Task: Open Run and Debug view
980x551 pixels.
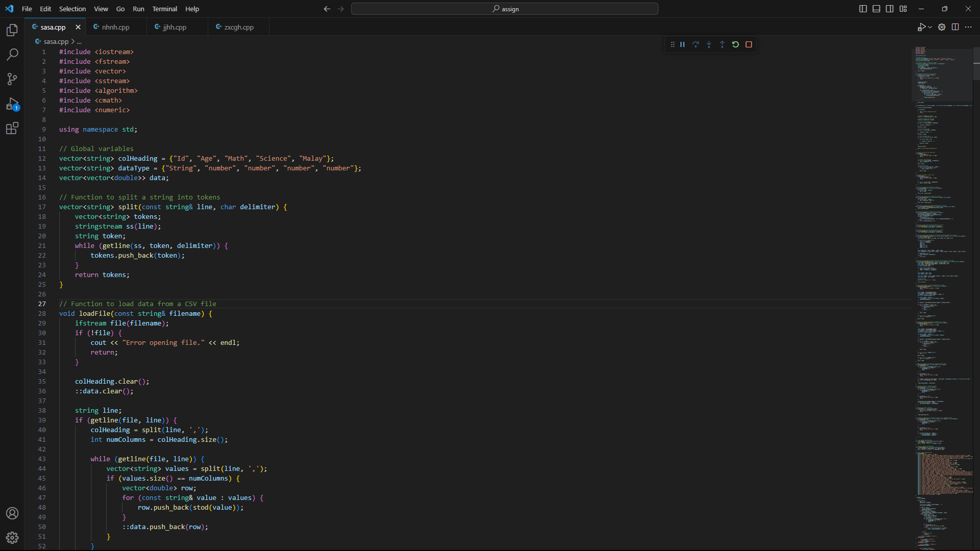Action: tap(12, 104)
